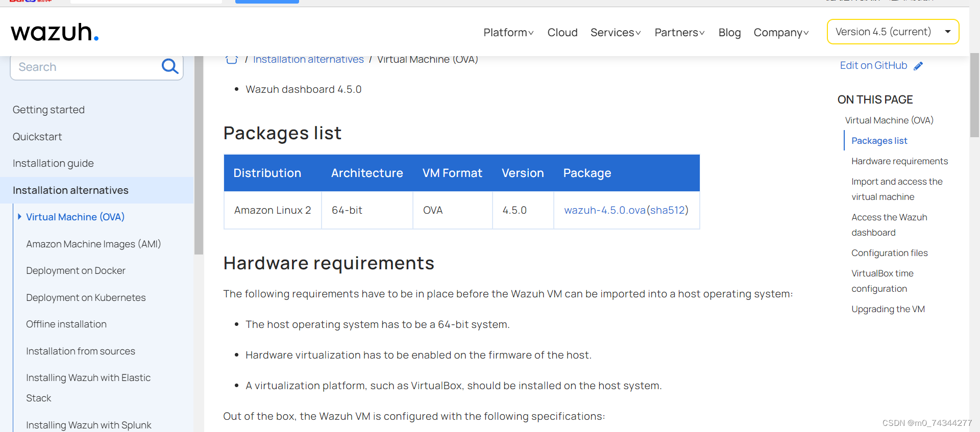This screenshot has width=980, height=432.
Task: Click the OVA format table cell
Action: coord(453,210)
